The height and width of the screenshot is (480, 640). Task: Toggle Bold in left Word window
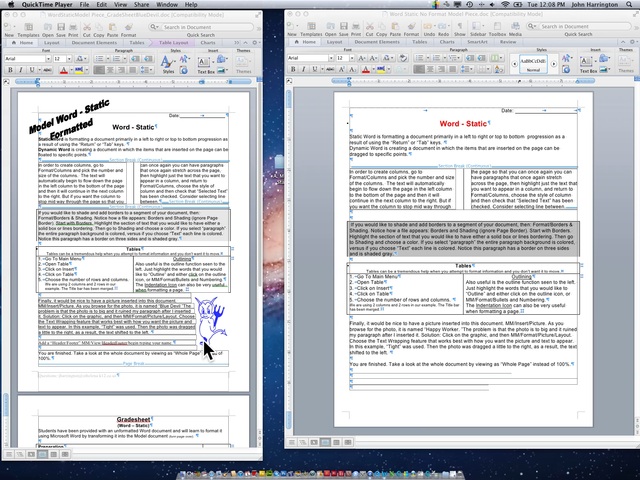(x=10, y=70)
